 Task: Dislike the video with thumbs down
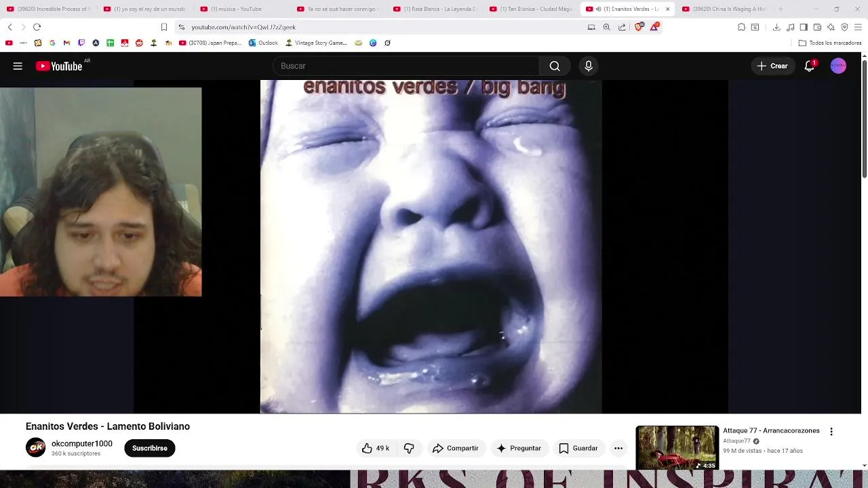coord(409,448)
